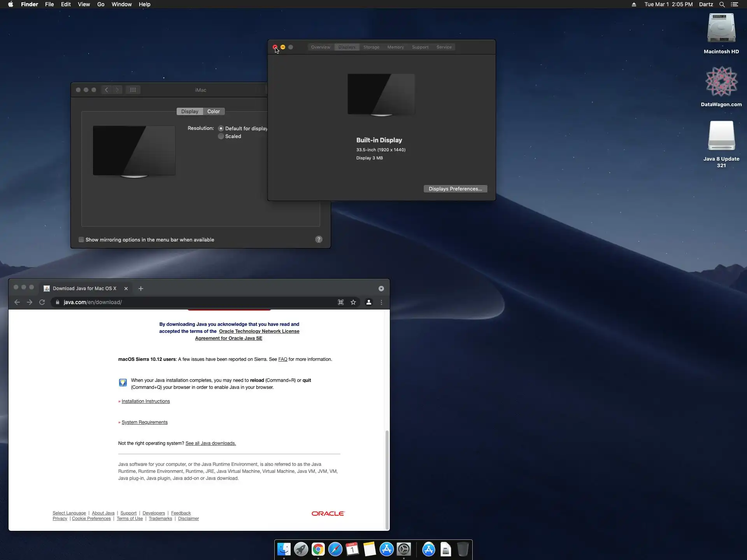Open Notification Center list icon
Image resolution: width=747 pixels, height=560 pixels.
click(x=735, y=4)
